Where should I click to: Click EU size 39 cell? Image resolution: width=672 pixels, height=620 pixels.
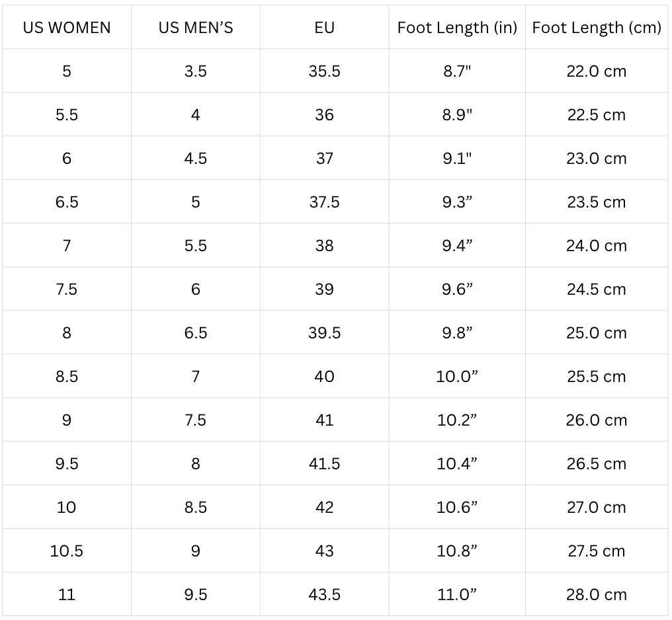click(x=325, y=290)
